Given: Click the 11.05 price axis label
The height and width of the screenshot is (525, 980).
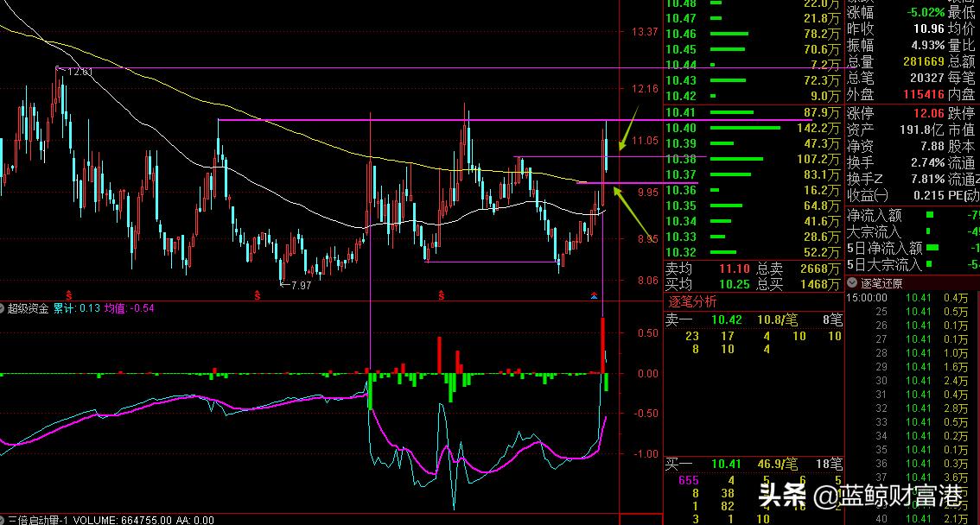Looking at the screenshot, I should point(645,141).
